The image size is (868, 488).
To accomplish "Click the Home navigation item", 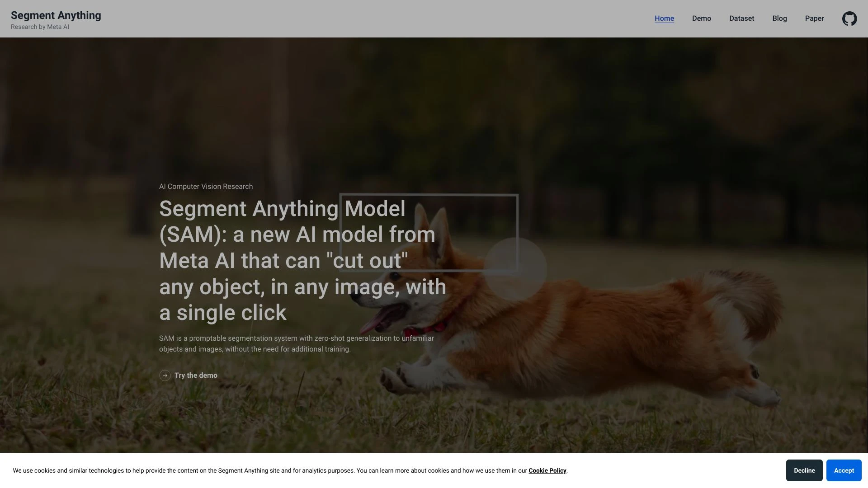I will click(664, 19).
